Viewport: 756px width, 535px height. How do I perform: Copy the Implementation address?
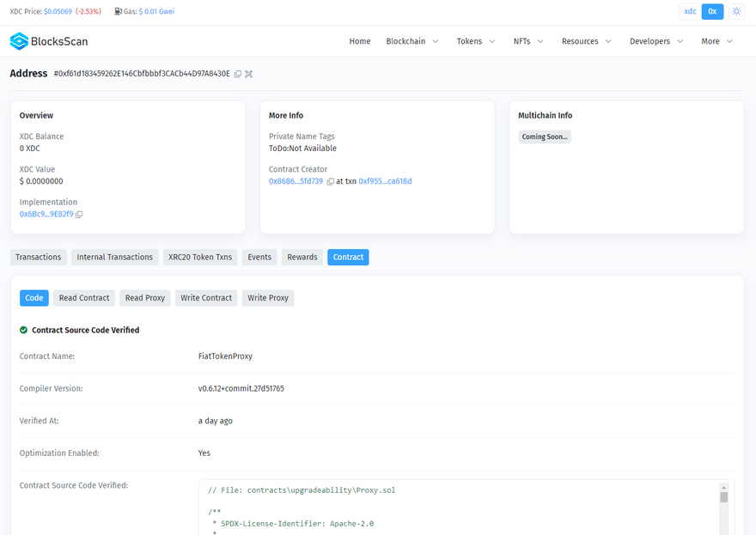(79, 214)
